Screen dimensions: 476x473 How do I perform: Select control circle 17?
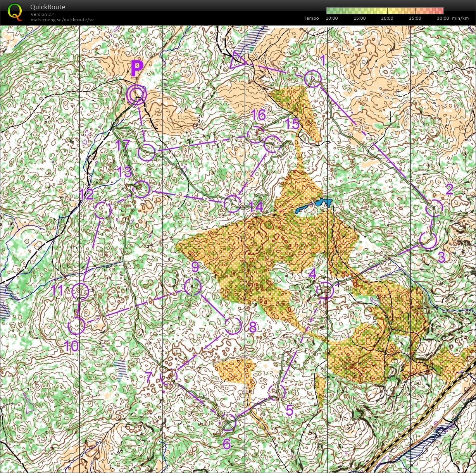pos(147,152)
